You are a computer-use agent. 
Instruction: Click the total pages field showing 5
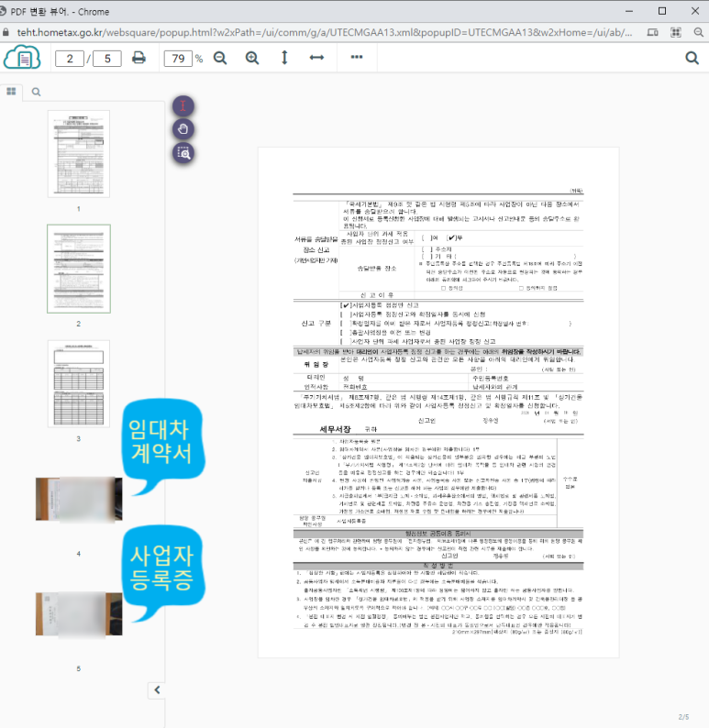tap(107, 59)
